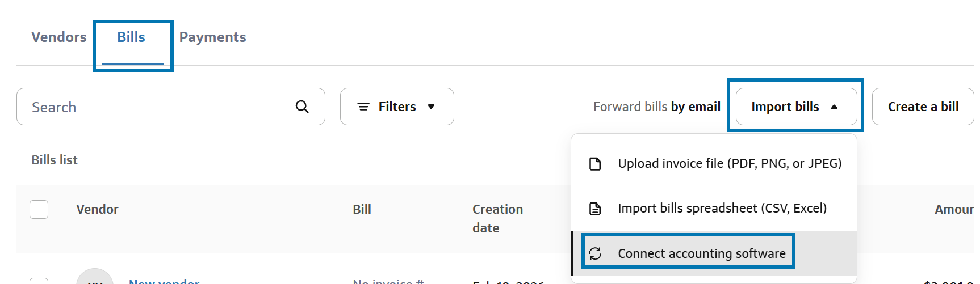Click the filter lines icon on Filters
The height and width of the screenshot is (284, 980).
tap(363, 107)
